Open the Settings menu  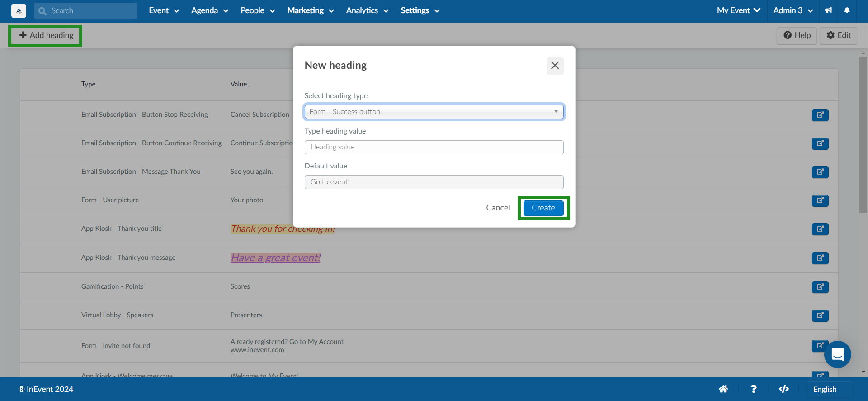(420, 10)
